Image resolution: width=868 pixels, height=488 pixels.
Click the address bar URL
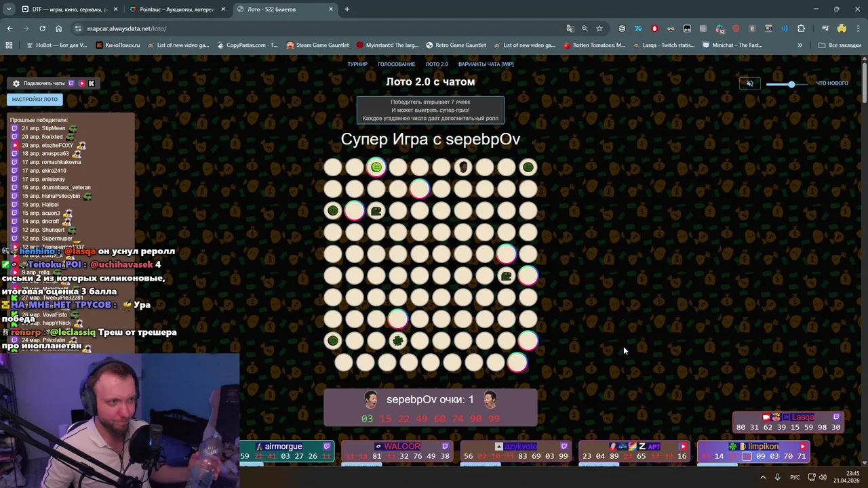tap(127, 28)
